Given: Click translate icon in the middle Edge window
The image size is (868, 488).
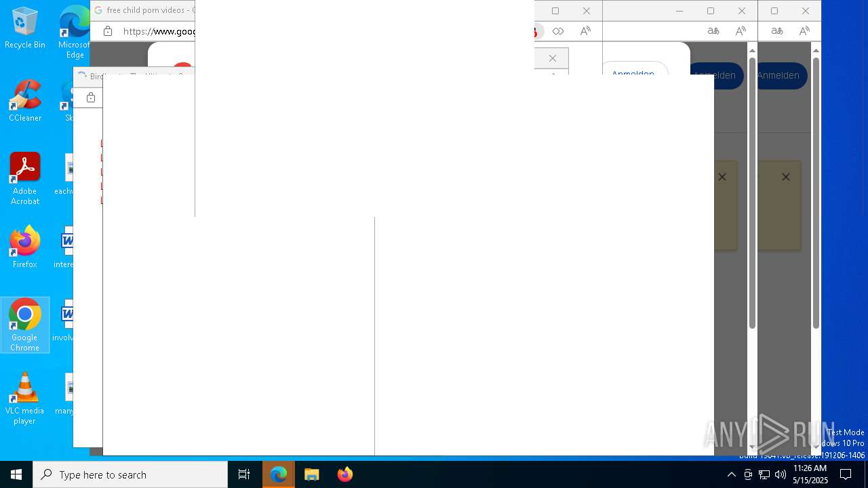Looking at the screenshot, I should tap(713, 31).
